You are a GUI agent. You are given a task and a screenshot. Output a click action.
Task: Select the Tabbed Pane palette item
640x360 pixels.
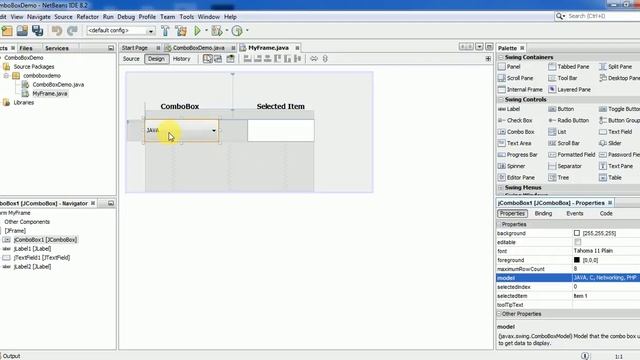pos(569,67)
